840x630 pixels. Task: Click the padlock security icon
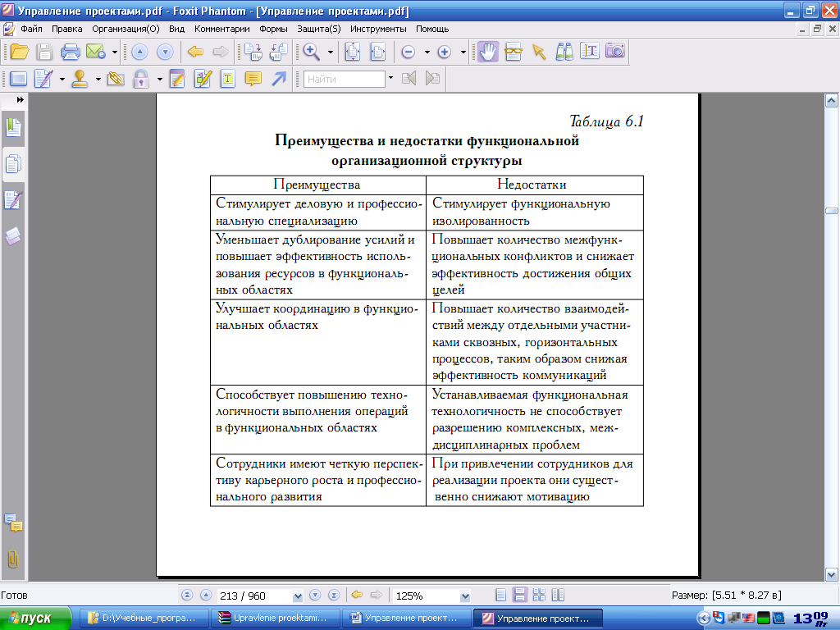(x=141, y=80)
